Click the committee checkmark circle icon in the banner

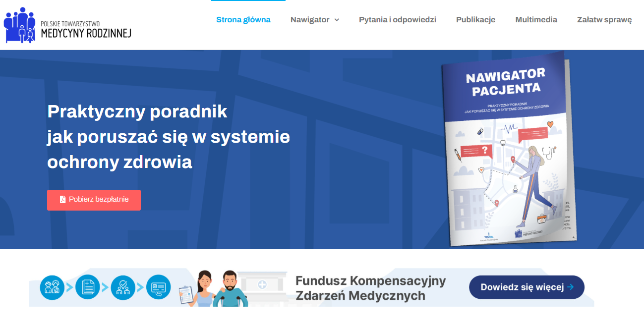point(123,287)
